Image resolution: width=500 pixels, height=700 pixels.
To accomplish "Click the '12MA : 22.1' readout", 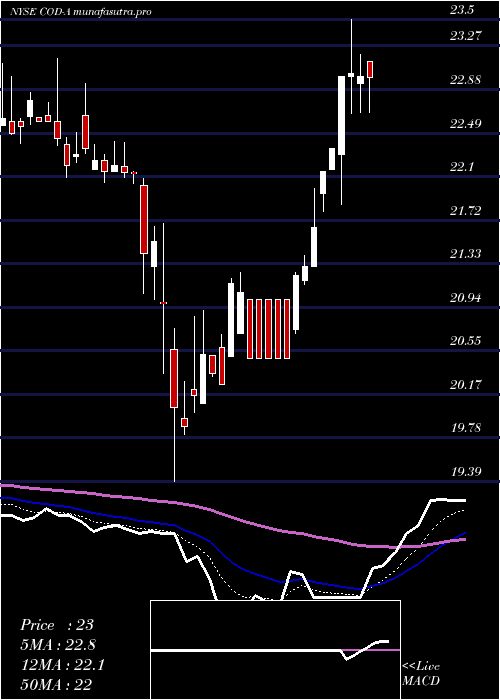I will click(x=63, y=665).
